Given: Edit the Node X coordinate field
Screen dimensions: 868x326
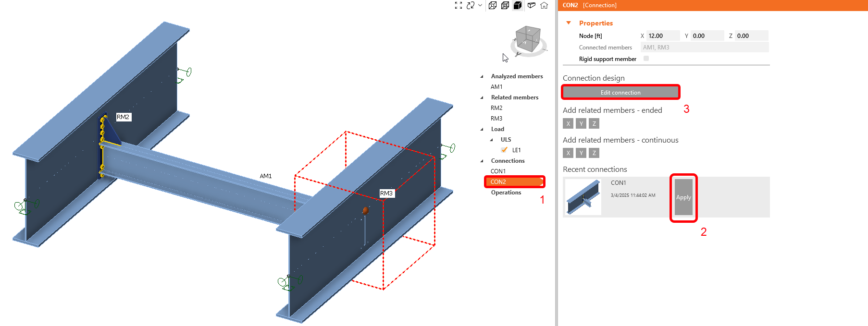Looking at the screenshot, I should (663, 36).
